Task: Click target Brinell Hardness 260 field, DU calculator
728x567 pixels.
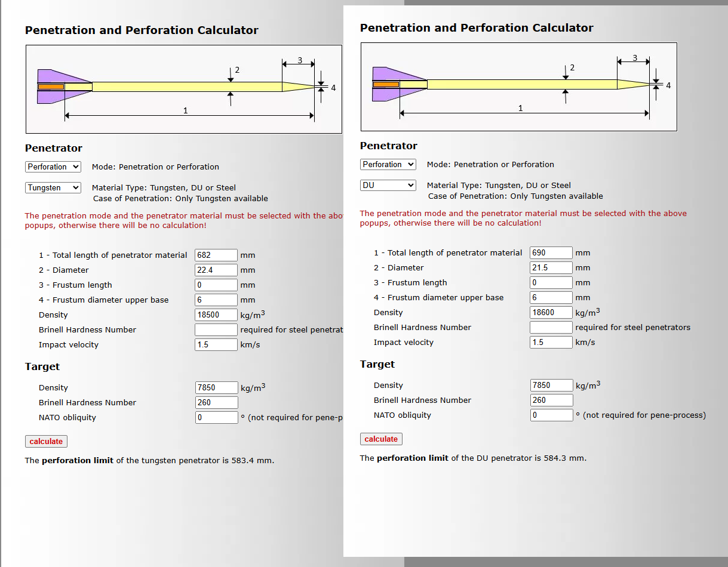Action: [551, 400]
